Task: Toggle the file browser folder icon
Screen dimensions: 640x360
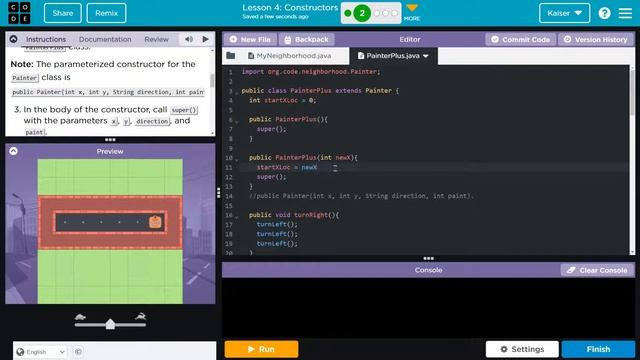Action: point(231,56)
